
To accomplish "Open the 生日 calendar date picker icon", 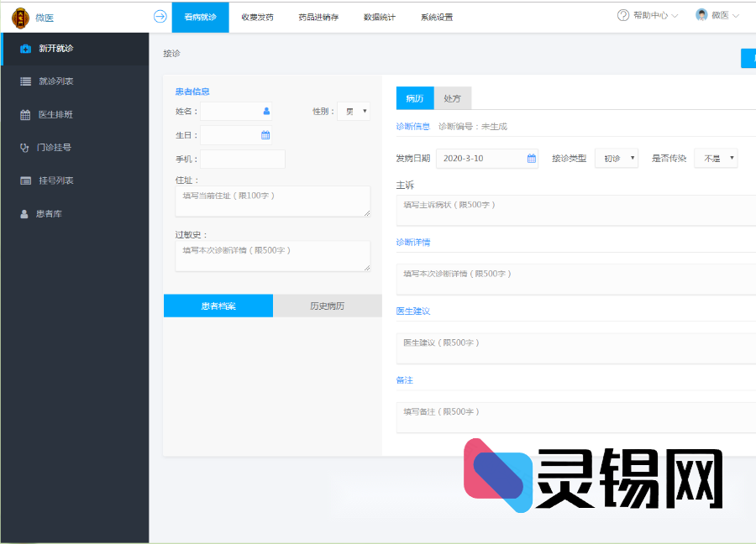I will tap(265, 135).
